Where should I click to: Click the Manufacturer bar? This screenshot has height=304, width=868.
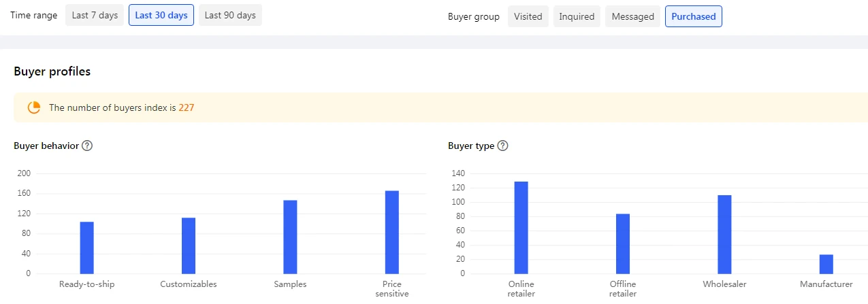point(826,264)
